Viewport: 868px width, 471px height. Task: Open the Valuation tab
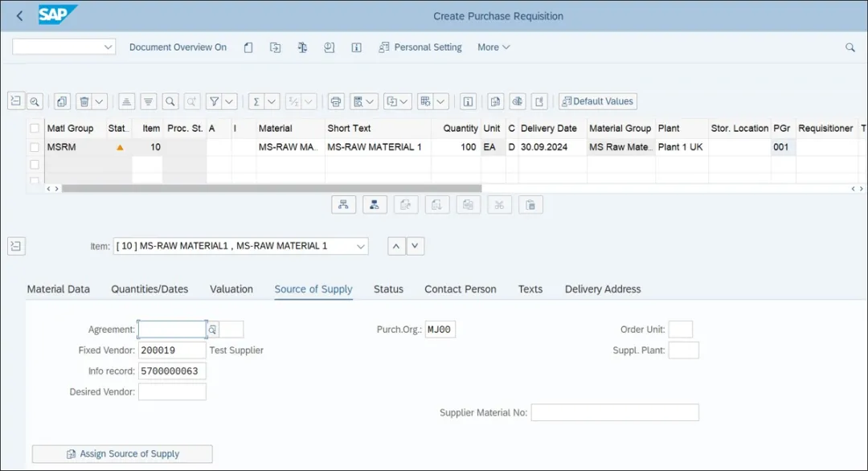(231, 289)
